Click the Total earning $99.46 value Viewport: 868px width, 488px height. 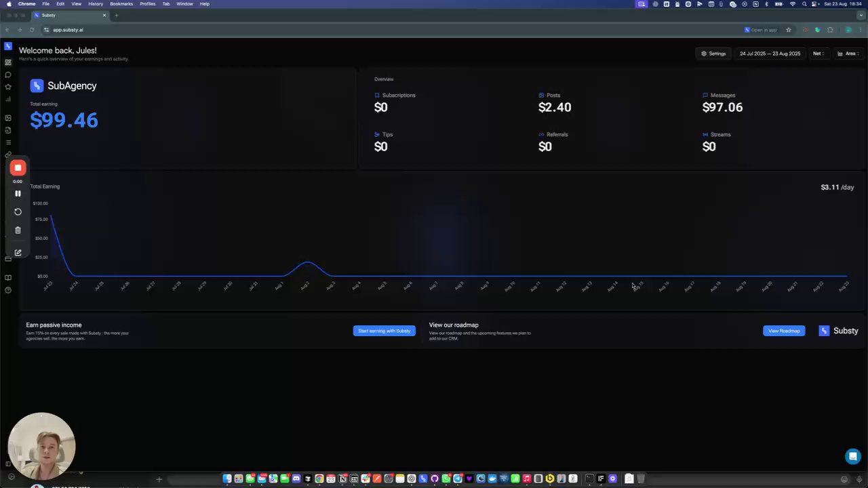tap(64, 120)
